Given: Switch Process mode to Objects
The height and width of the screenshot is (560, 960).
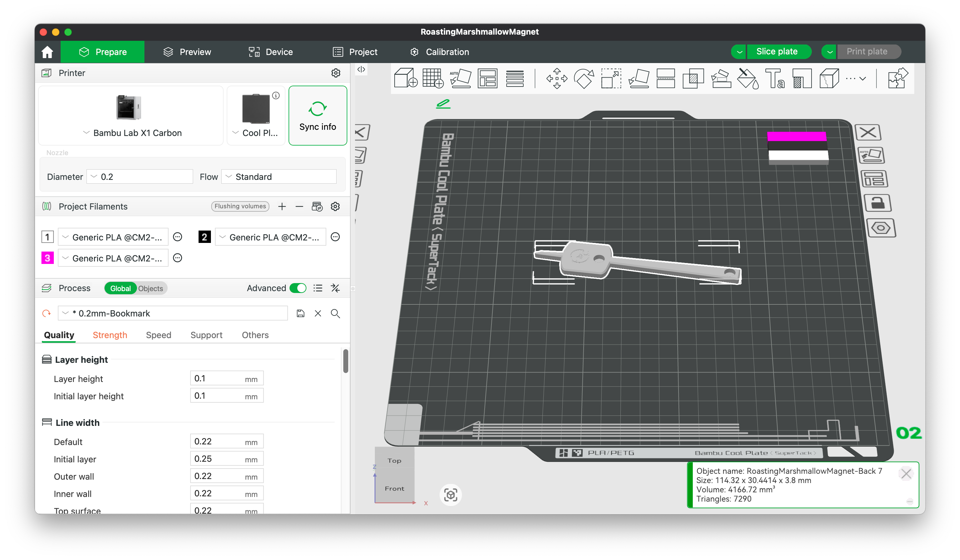Looking at the screenshot, I should [151, 288].
